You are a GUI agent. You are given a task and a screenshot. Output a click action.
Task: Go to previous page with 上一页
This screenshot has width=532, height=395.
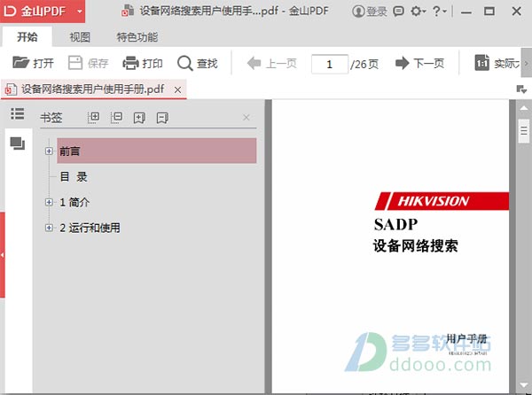(272, 64)
